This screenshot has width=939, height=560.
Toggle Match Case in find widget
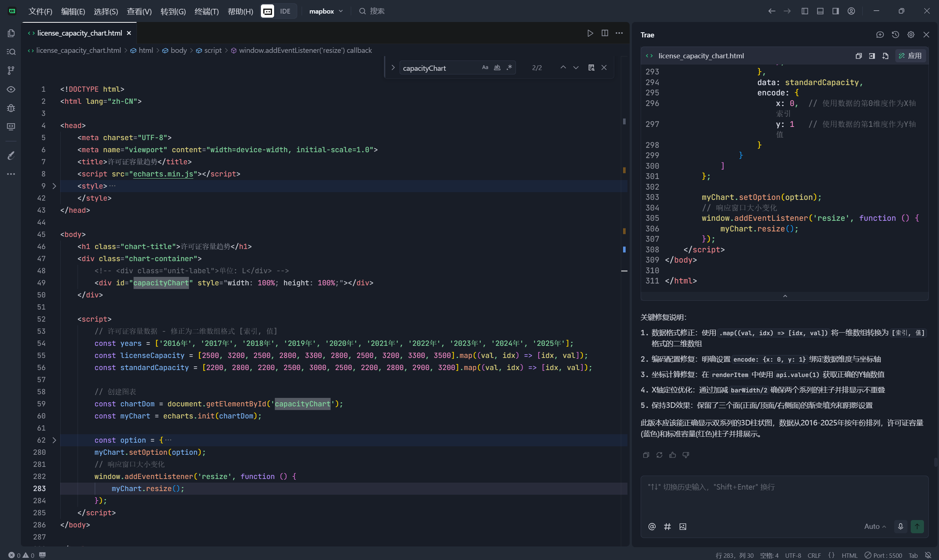tap(485, 67)
